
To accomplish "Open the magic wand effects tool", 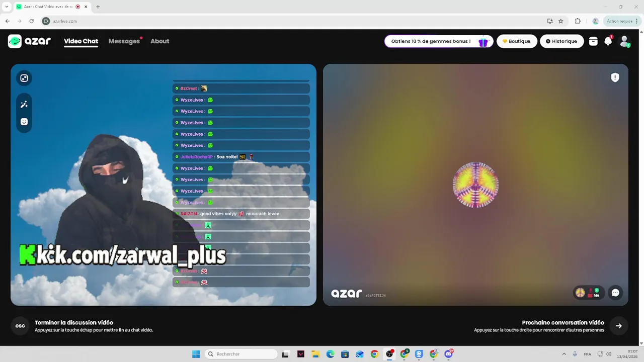I will coord(24,104).
